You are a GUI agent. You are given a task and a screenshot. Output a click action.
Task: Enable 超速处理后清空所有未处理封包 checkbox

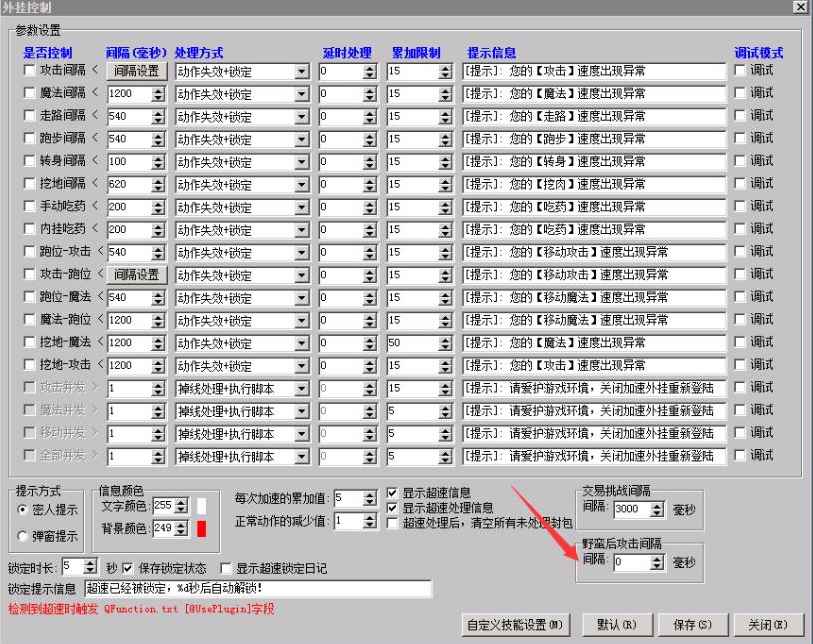[x=393, y=523]
